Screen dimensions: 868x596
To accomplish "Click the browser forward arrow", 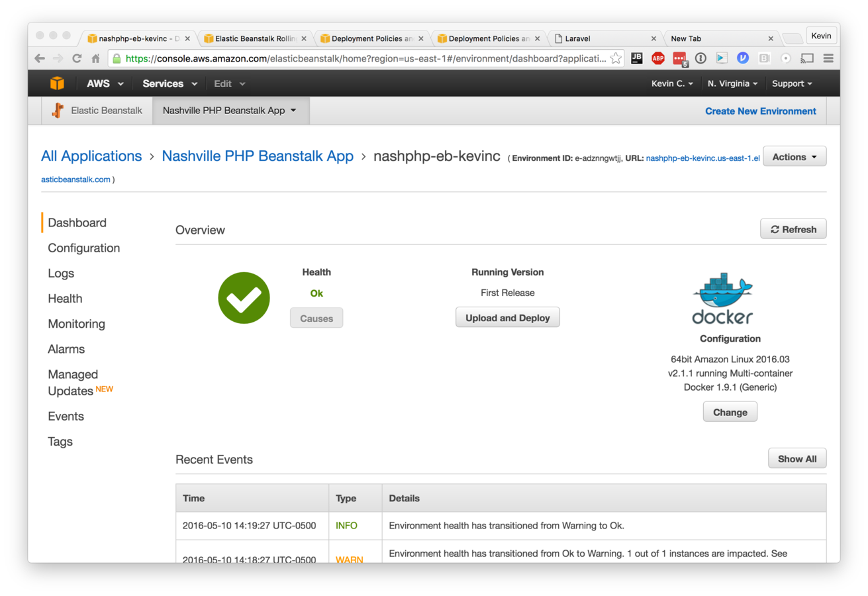I will pyautogui.click(x=58, y=58).
